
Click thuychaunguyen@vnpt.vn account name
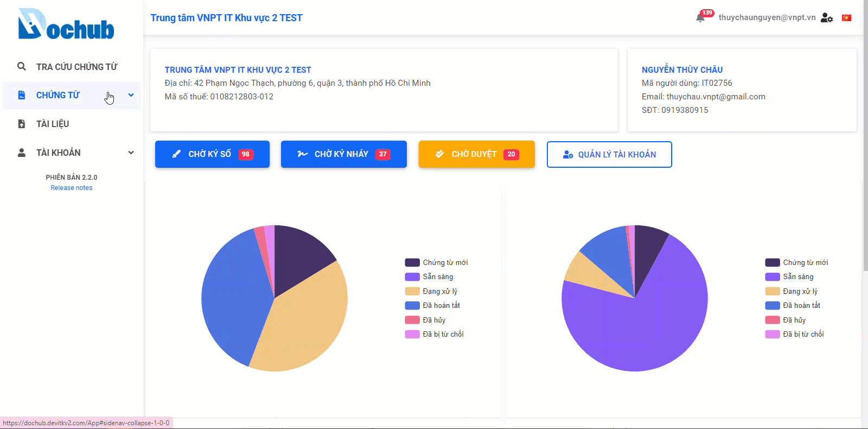[767, 17]
